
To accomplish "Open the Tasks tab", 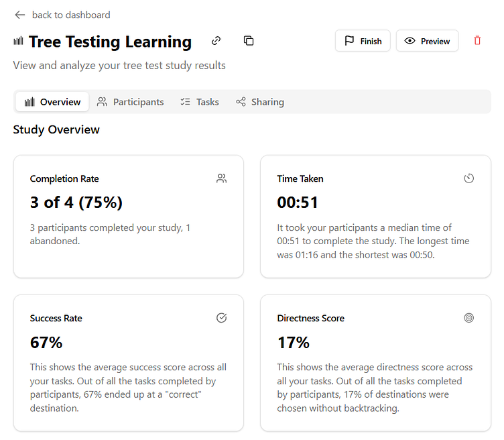I will tap(200, 102).
